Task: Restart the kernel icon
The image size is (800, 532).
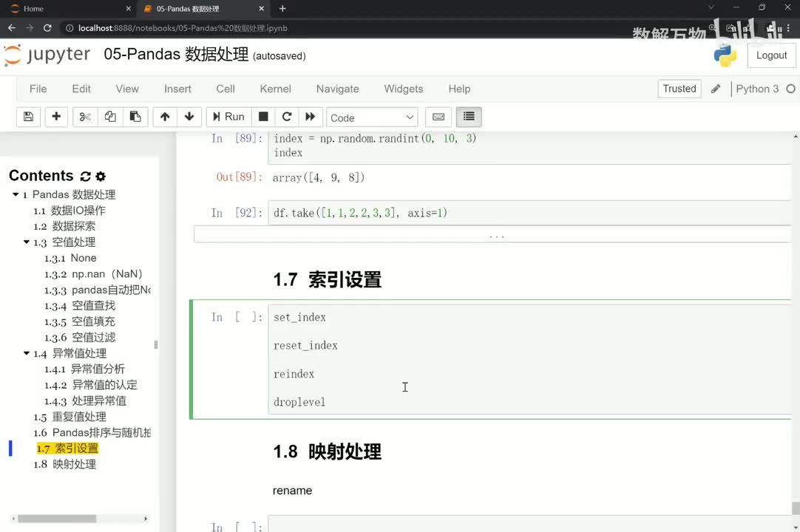Action: click(287, 117)
